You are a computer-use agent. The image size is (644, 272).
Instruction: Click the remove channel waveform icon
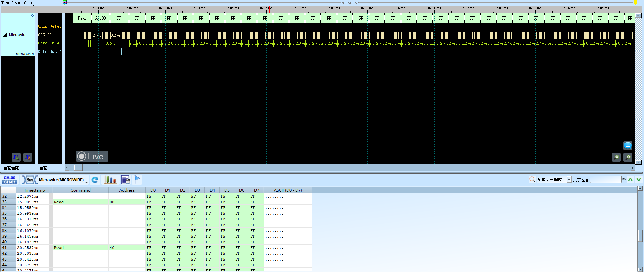tap(28, 157)
